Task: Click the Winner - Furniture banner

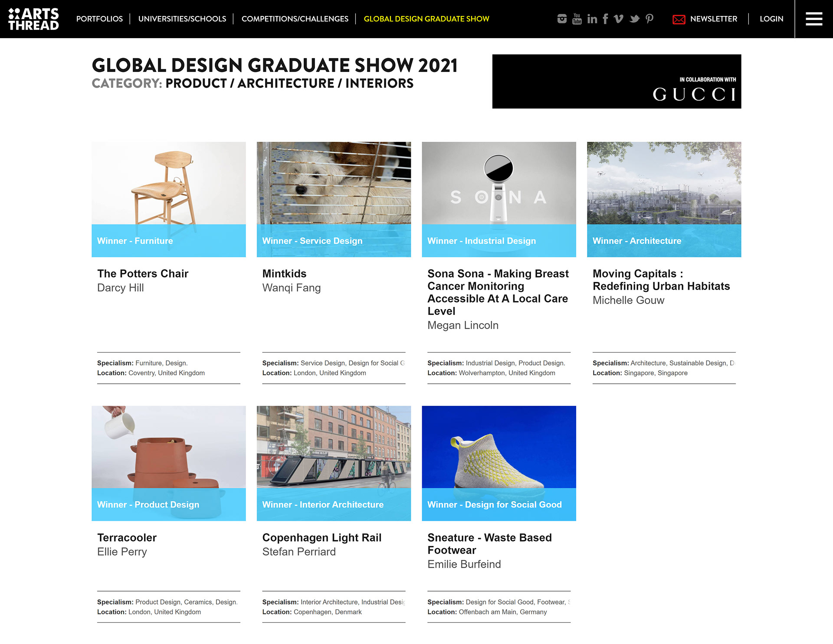Action: coord(168,241)
